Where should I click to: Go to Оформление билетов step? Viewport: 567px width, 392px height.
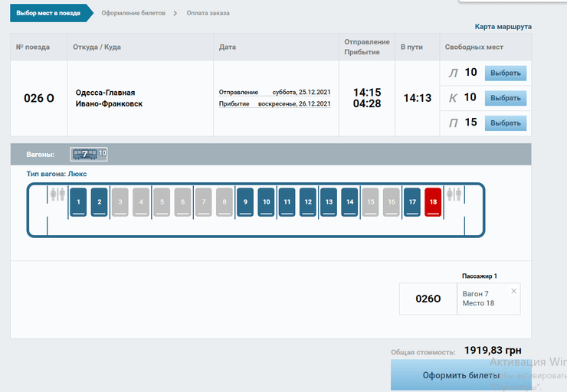click(x=133, y=13)
